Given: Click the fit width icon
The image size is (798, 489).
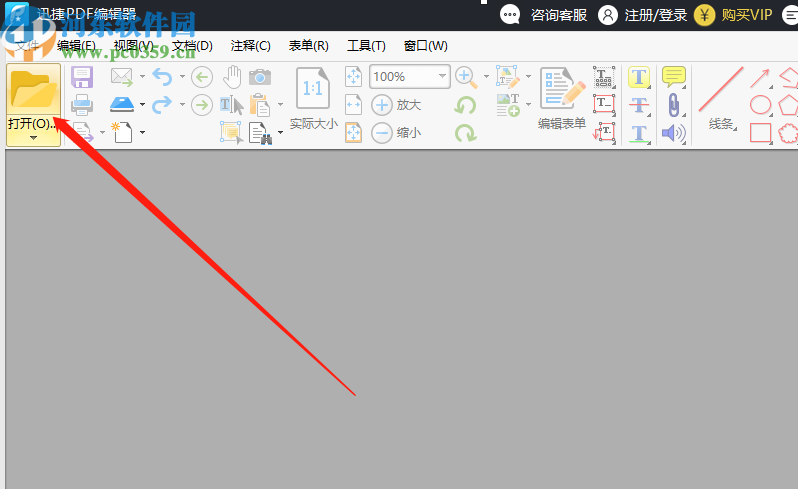Looking at the screenshot, I should pos(353,105).
